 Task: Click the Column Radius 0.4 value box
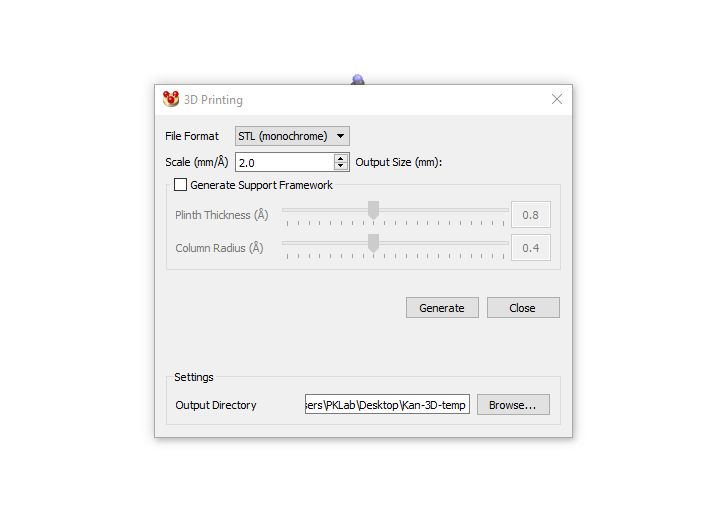click(x=530, y=248)
